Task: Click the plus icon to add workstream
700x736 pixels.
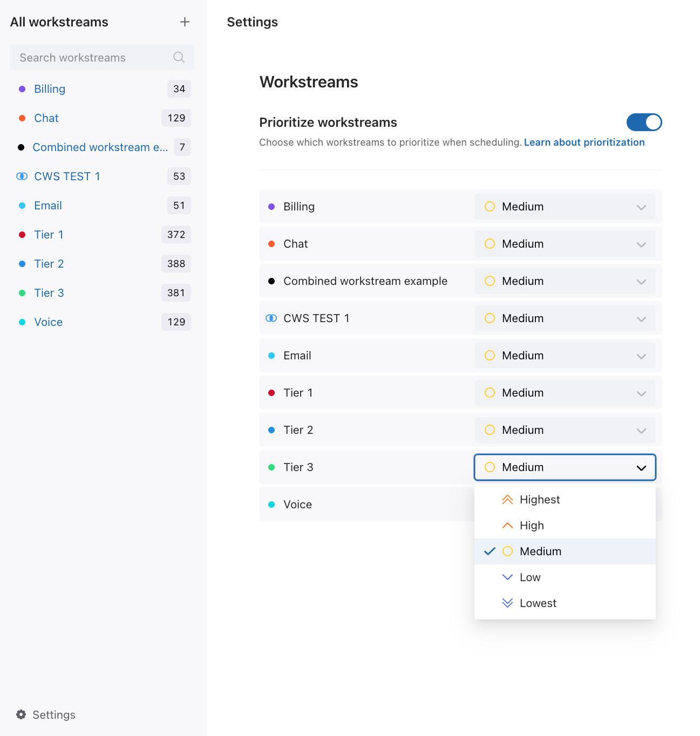Action: tap(185, 22)
